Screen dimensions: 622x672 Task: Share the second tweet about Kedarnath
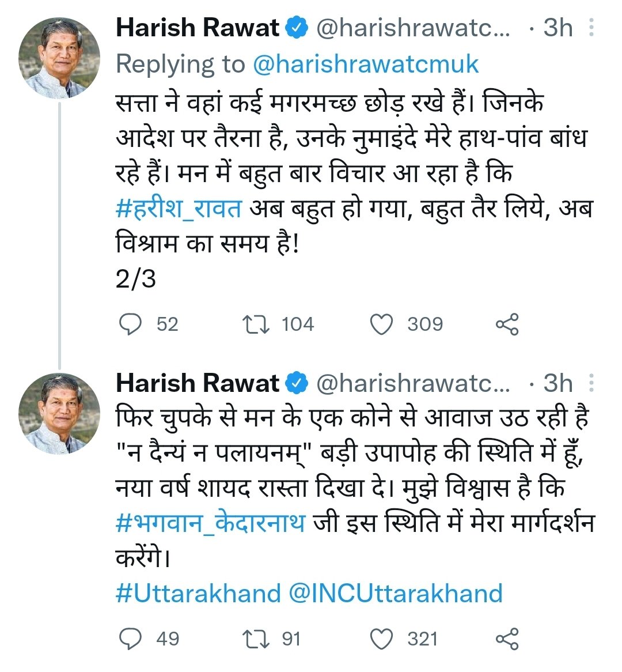pyautogui.click(x=507, y=639)
